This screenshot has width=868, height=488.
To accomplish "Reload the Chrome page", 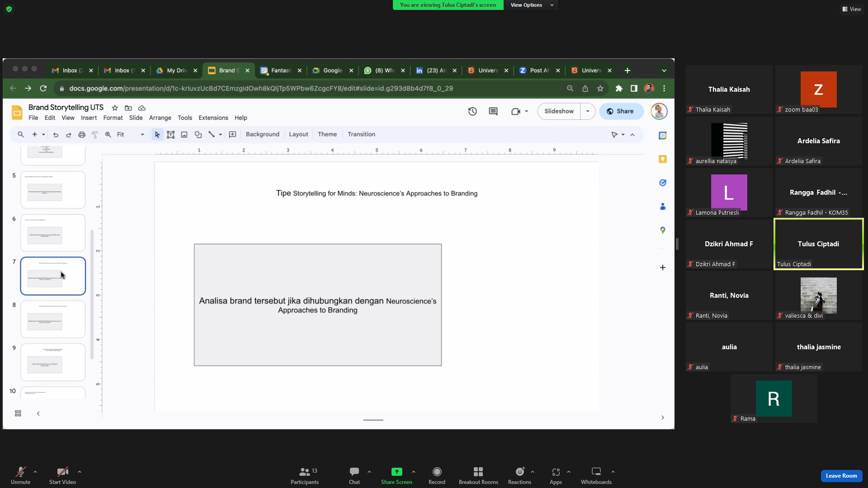I will (43, 89).
